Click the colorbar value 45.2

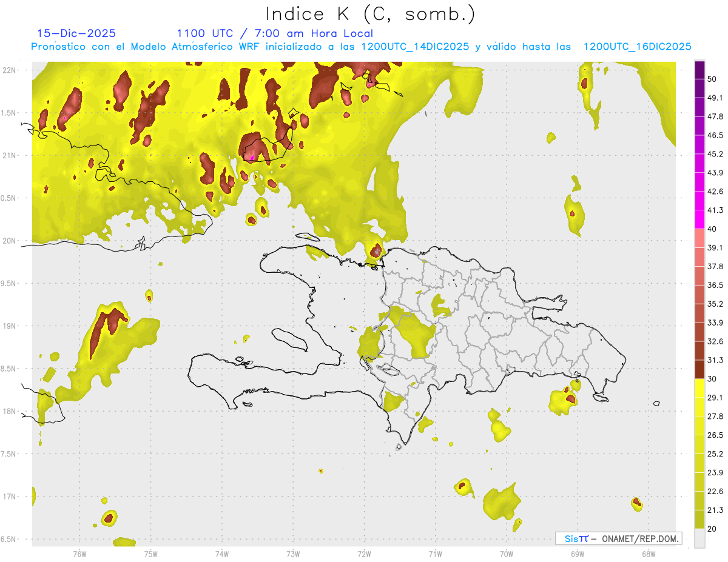coord(715,154)
